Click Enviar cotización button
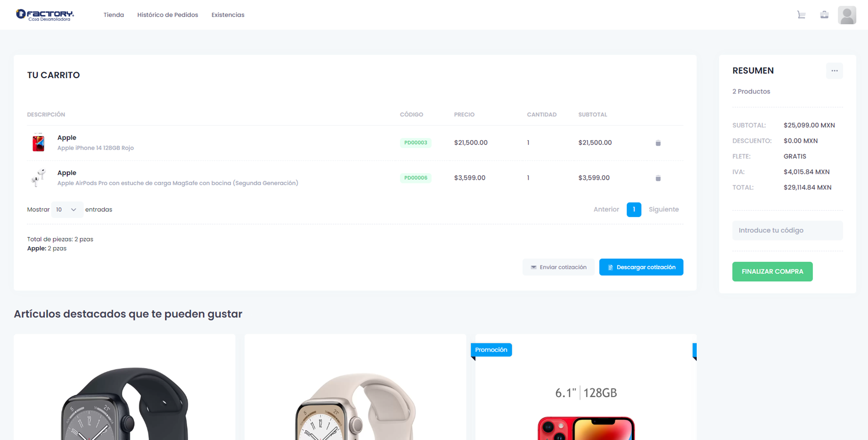This screenshot has height=440, width=868. click(x=558, y=267)
